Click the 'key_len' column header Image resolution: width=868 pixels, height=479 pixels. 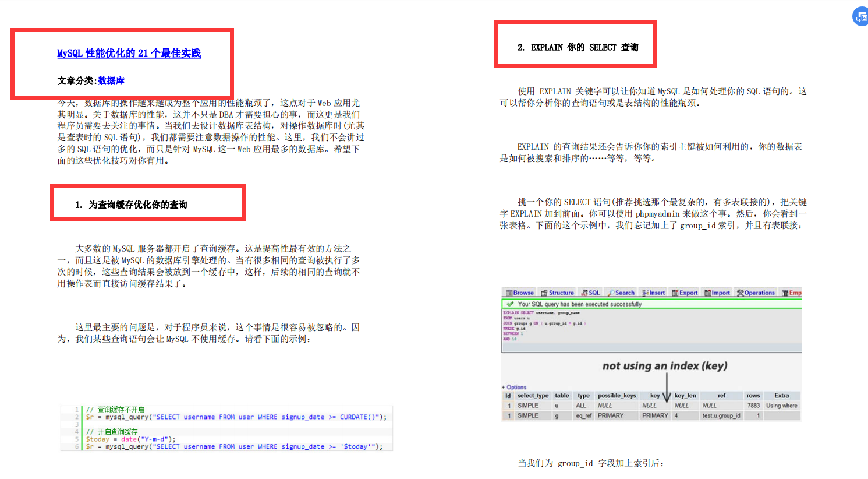685,396
